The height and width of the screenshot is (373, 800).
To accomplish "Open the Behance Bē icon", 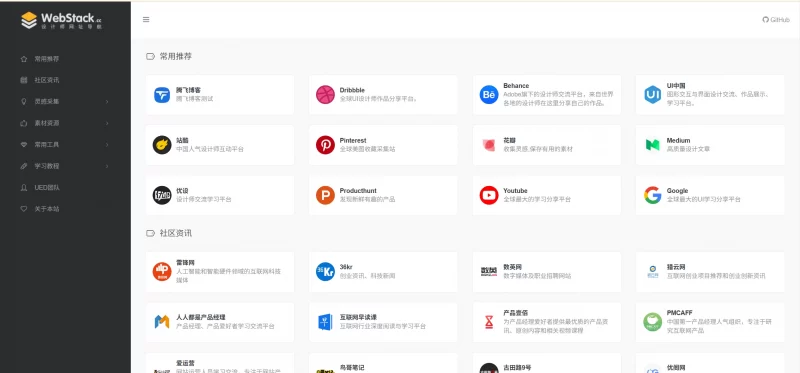I will (489, 95).
